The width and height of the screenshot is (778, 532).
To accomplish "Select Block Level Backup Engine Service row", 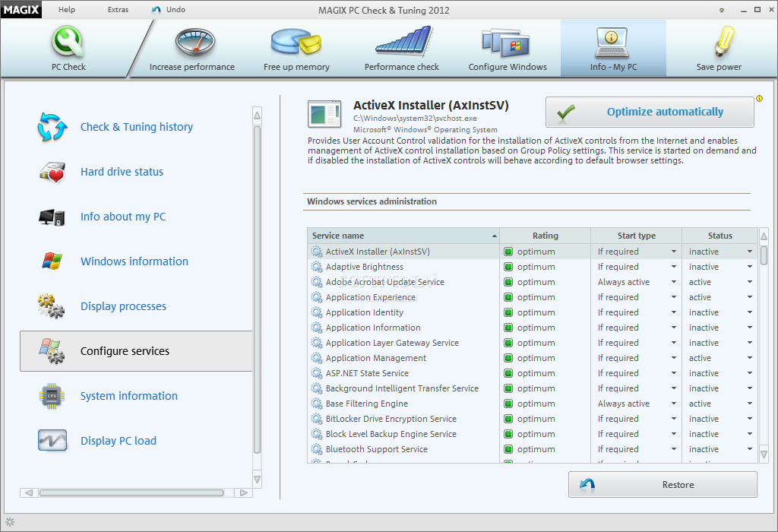I will 533,434.
